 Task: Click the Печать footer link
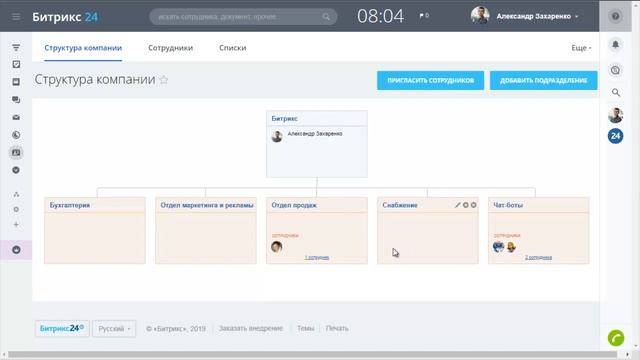337,328
